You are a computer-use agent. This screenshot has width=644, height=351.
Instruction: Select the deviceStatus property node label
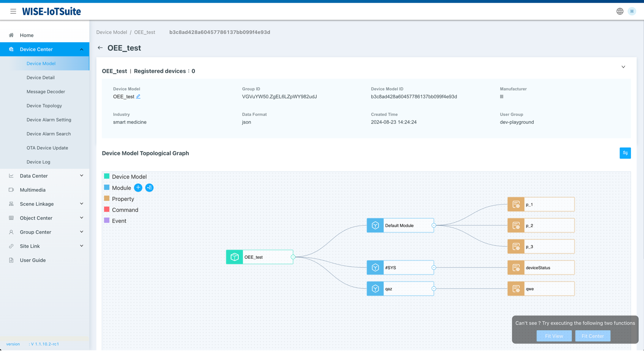tap(538, 268)
